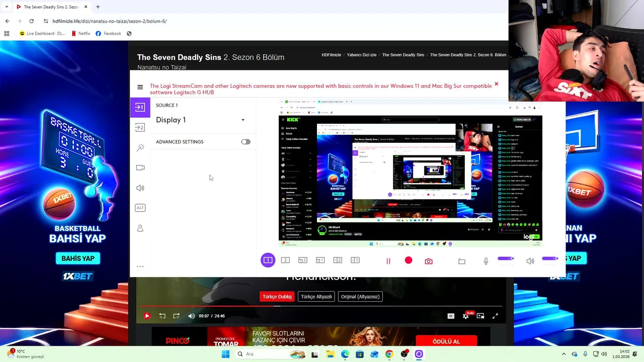Toggle the CC subtitles button
Image resolution: width=644 pixels, height=362 pixels.
(451, 316)
